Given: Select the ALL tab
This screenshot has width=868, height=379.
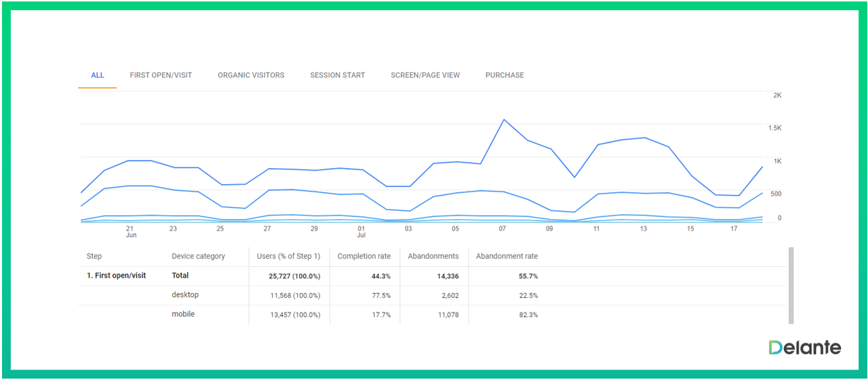Looking at the screenshot, I should [98, 75].
